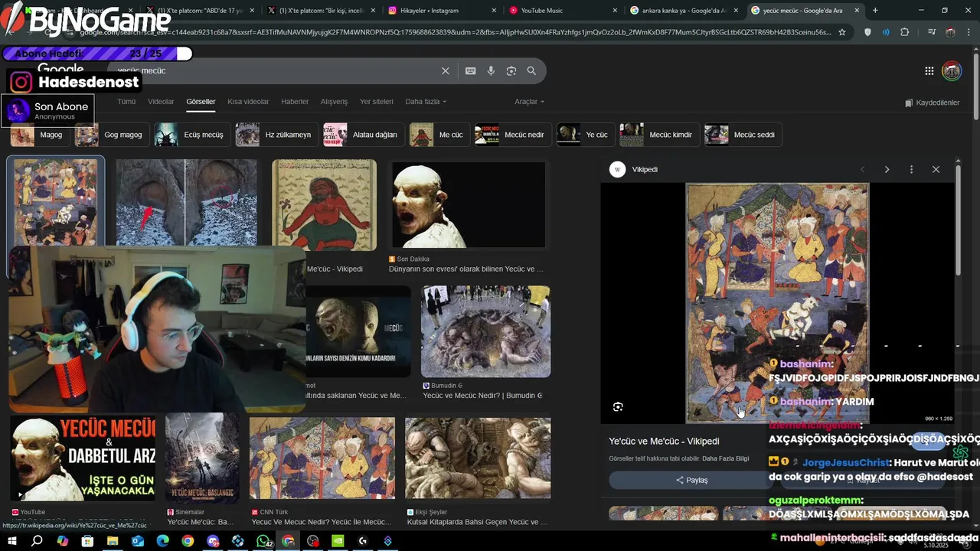The width and height of the screenshot is (980, 551).
Task: Open the Google apps grid
Action: [929, 71]
